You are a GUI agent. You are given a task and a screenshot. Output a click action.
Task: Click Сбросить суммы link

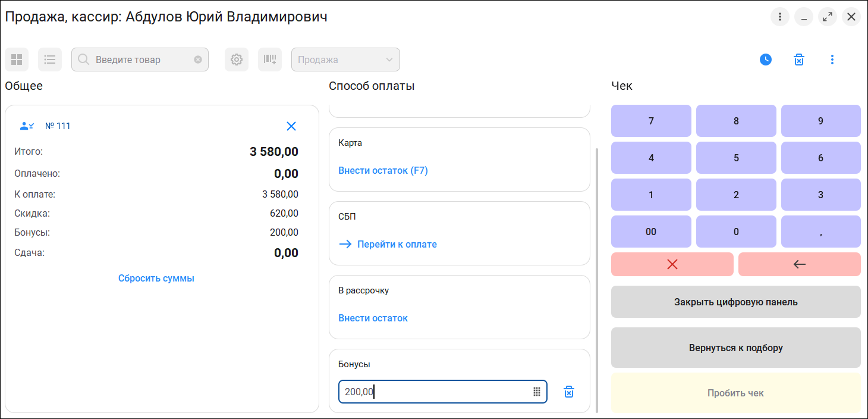click(156, 278)
